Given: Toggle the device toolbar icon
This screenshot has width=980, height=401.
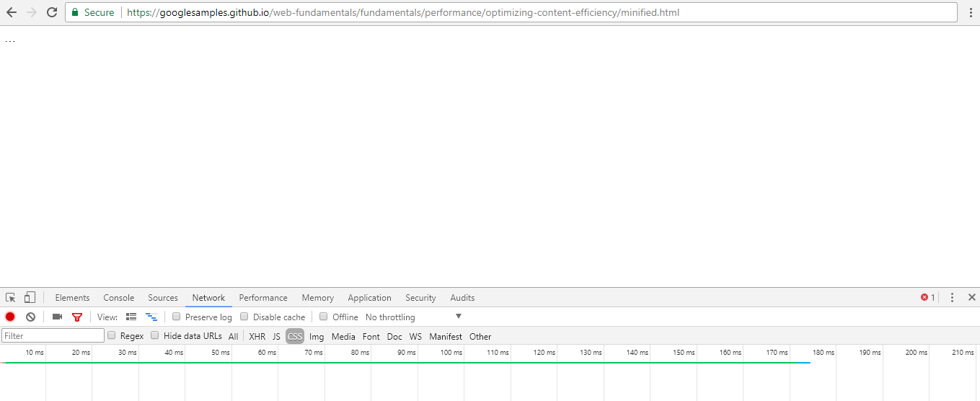Looking at the screenshot, I should click(30, 297).
